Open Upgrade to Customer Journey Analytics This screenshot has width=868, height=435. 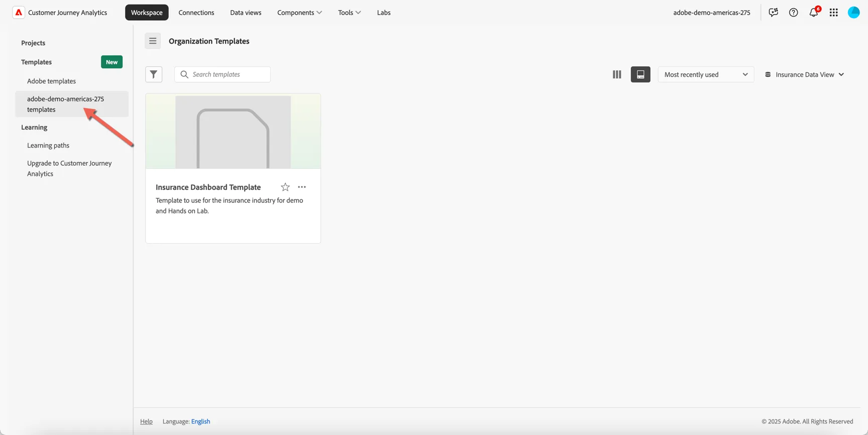[69, 169]
